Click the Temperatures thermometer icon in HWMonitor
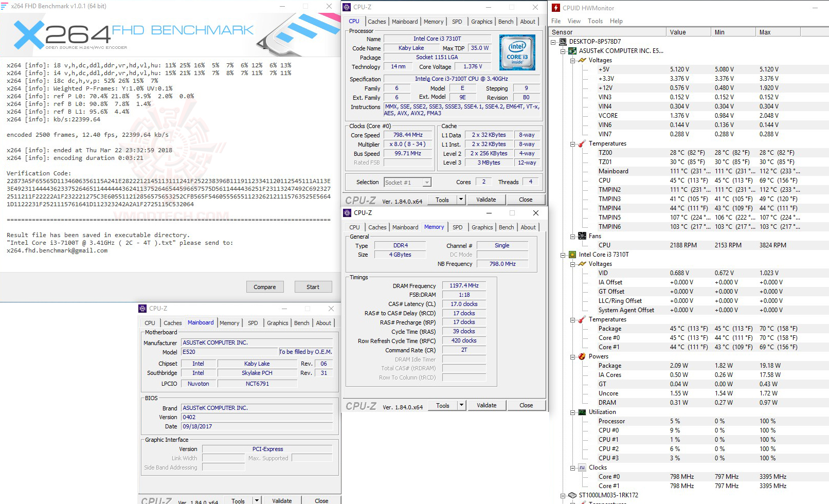 pos(582,143)
